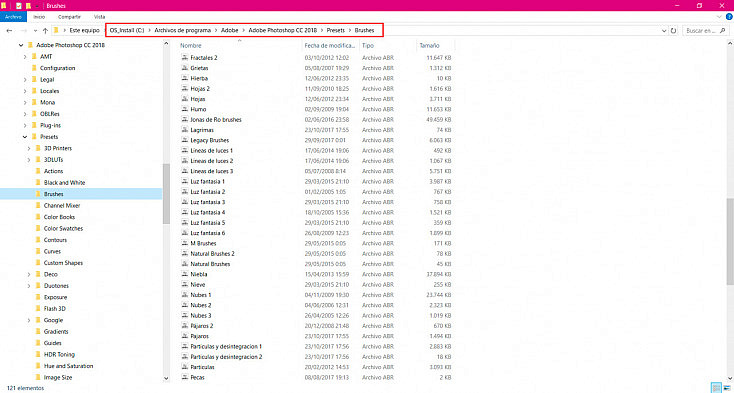Viewport: 734px width, 393px height.
Task: Select the Configuration folder in tree
Action: click(x=58, y=68)
